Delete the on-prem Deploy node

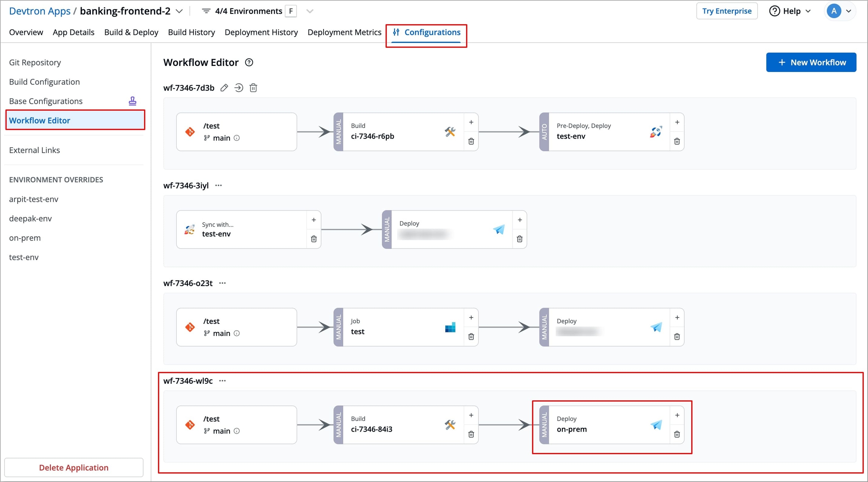pos(677,434)
